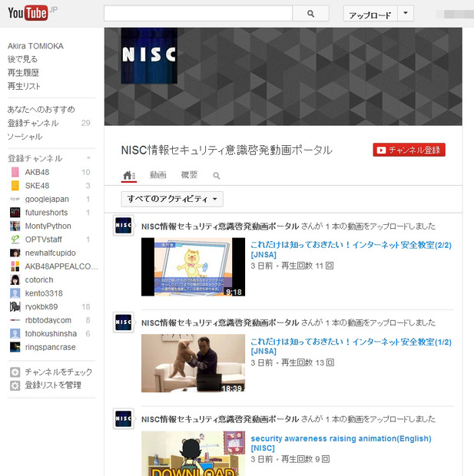Click the futureshorts channel icon
The height and width of the screenshot is (476, 474).
[x=15, y=213]
